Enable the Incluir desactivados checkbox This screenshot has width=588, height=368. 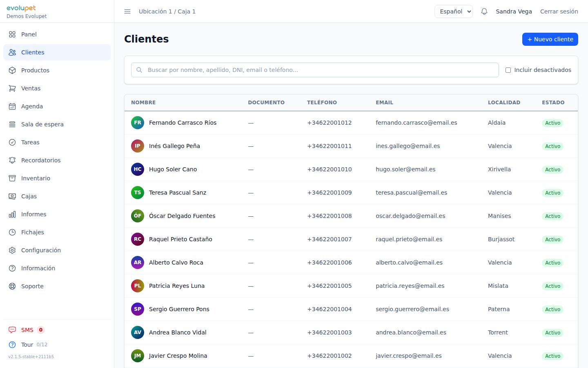pos(508,70)
